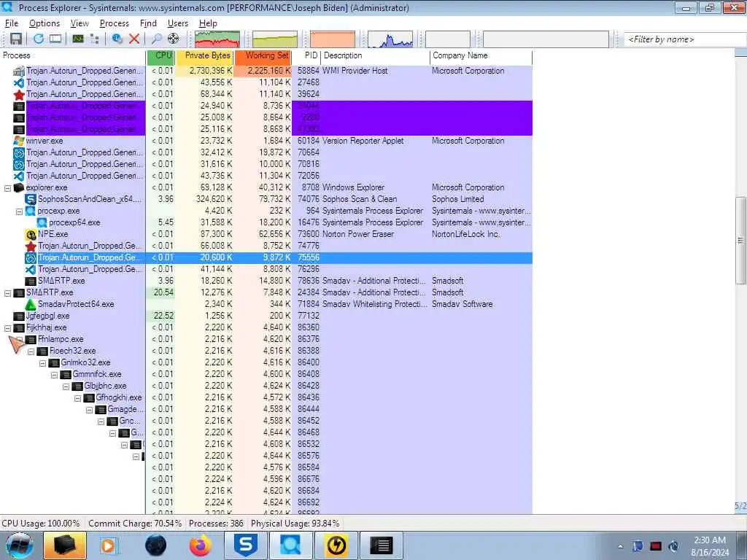The height and width of the screenshot is (560, 747).
Task: Open the Windows Start button
Action: (x=20, y=545)
